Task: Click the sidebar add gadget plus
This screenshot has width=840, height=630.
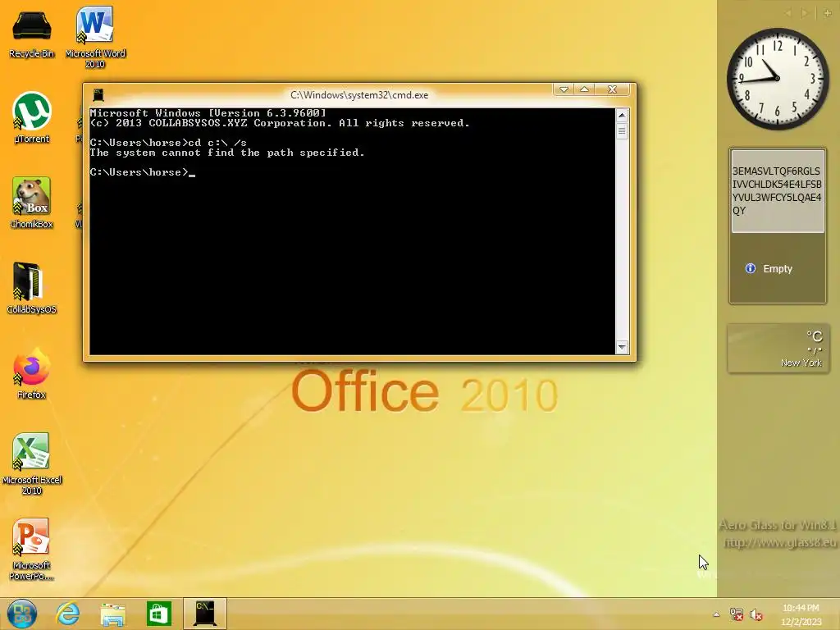Action: tap(828, 13)
